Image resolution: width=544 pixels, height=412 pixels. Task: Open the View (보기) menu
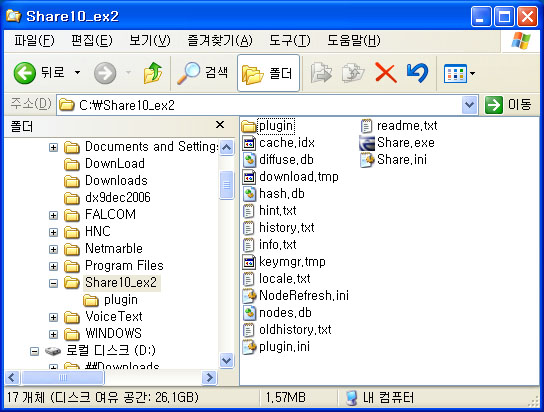point(150,41)
